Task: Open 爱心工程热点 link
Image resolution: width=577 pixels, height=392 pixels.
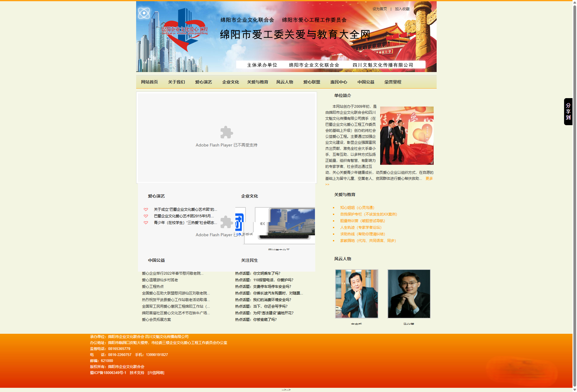Action: (153, 287)
